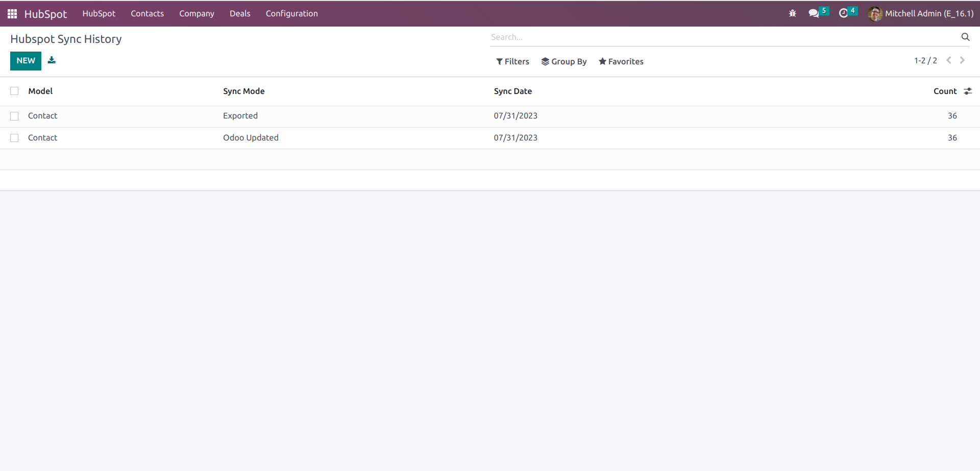Viewport: 980px width, 471px height.
Task: Expand the Filters dropdown
Action: [512, 61]
